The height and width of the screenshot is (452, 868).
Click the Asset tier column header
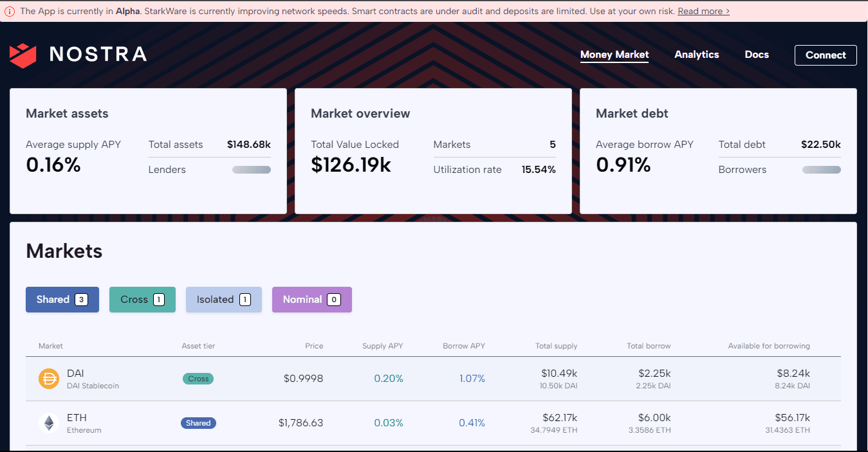(198, 346)
